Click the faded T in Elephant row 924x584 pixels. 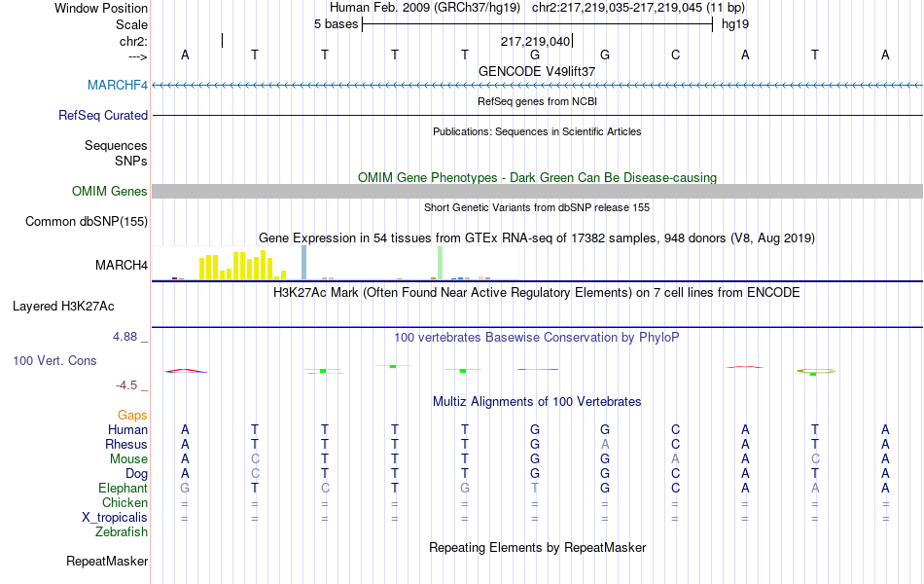coord(535,488)
